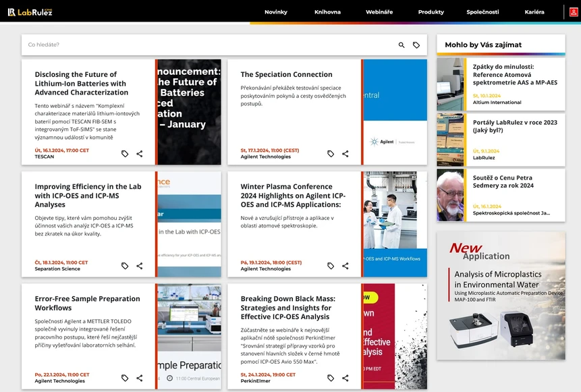Image resolution: width=581 pixels, height=392 pixels.
Task: Open the Produkty menu
Action: [x=431, y=12]
